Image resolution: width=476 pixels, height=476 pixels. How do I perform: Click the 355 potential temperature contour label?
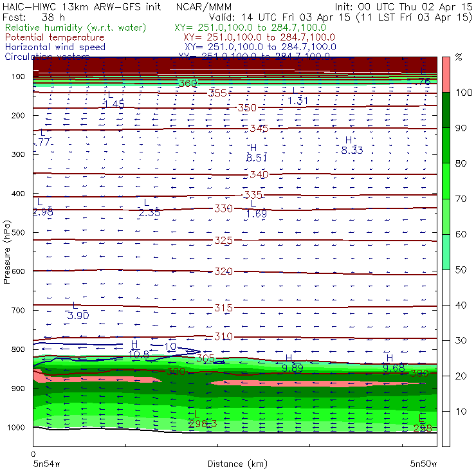217,93
